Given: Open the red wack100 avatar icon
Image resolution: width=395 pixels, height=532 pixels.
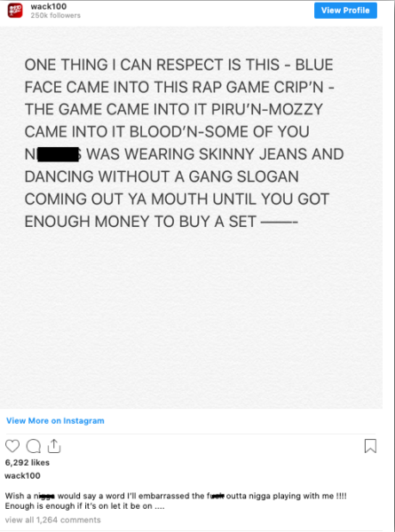Looking at the screenshot, I should coord(15,11).
